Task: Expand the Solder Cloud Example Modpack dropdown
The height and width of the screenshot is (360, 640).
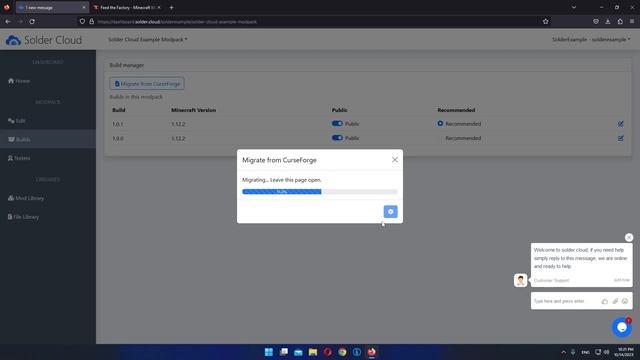Action: 147,40
